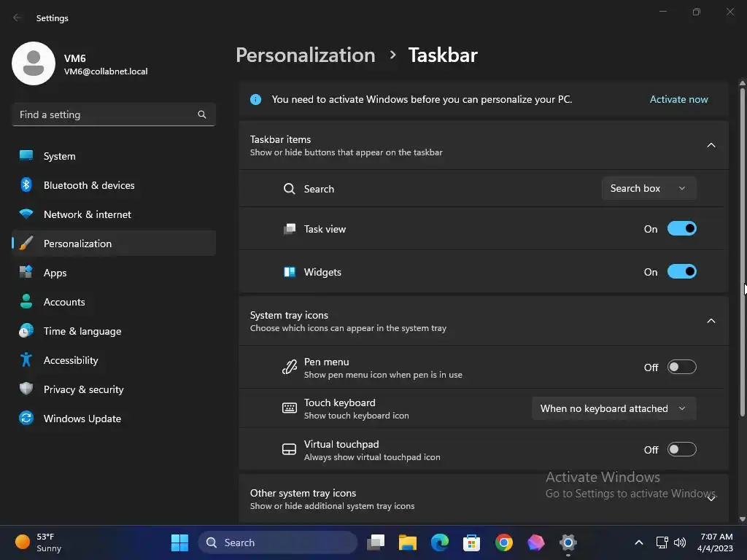Click the Virtual touchpad icon
Viewport: 747px width, 560px height.
click(x=289, y=449)
